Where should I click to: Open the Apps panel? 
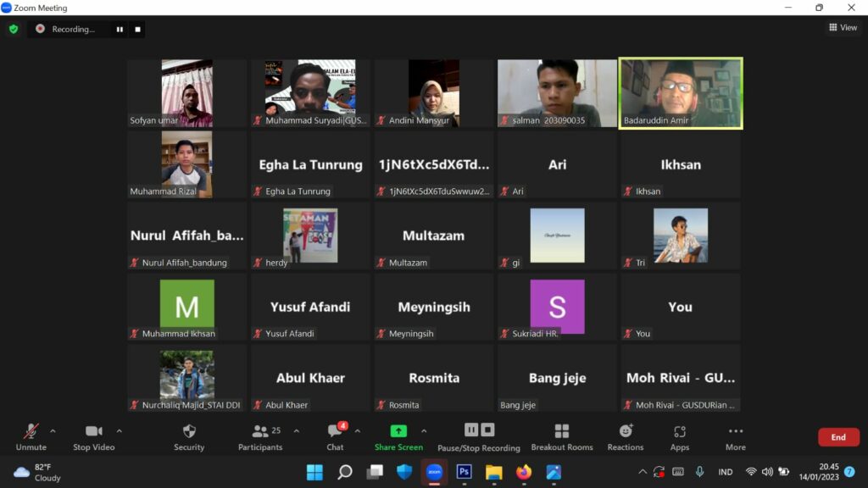679,435
